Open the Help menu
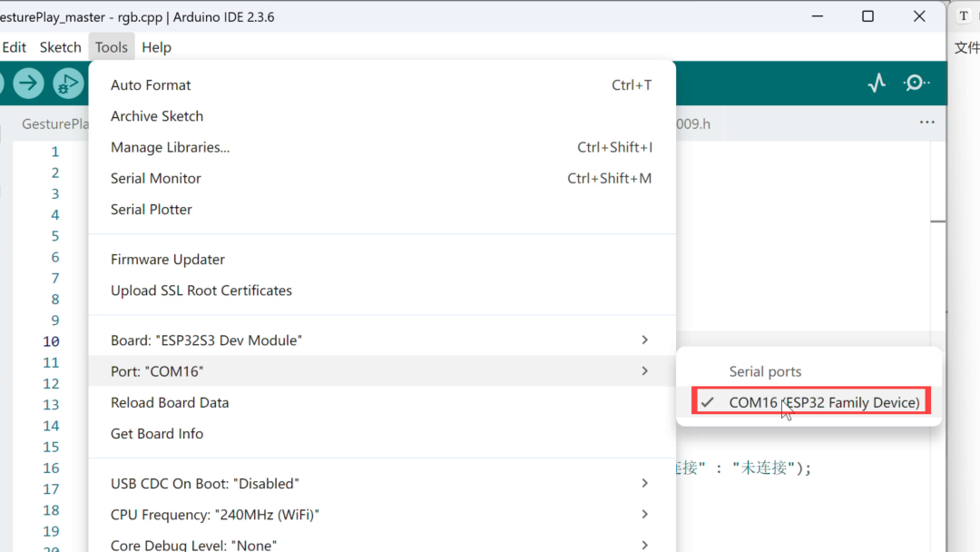The width and height of the screenshot is (980, 552). click(156, 47)
